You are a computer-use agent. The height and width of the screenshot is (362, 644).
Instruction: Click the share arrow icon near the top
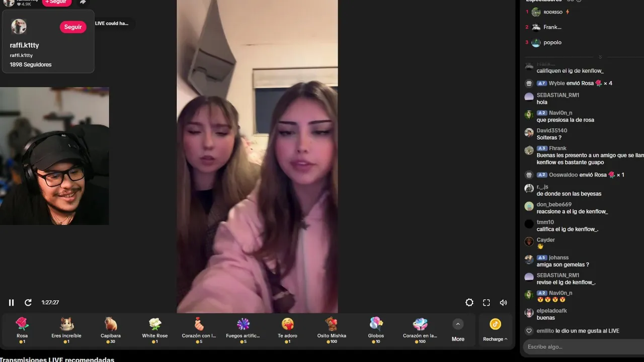click(x=83, y=3)
